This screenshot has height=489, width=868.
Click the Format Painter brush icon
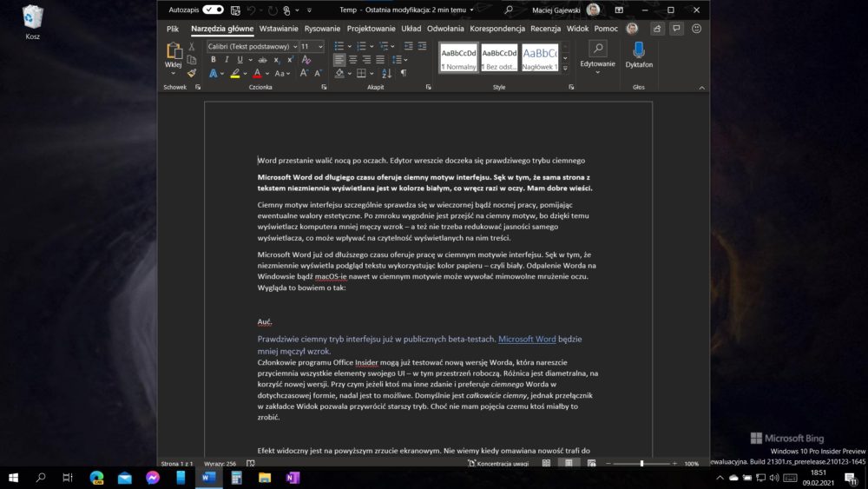[192, 73]
